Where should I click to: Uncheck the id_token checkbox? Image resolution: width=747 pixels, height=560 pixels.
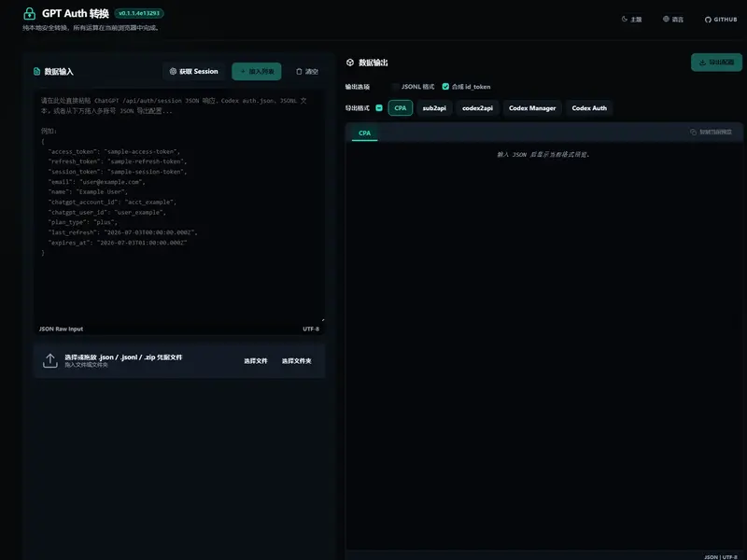pyautogui.click(x=445, y=87)
